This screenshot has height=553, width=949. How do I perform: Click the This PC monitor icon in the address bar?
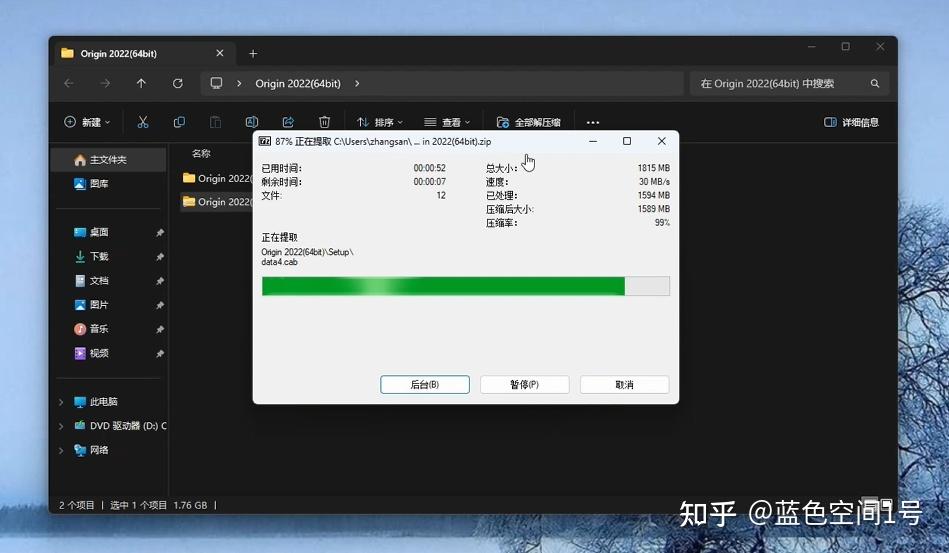pos(216,83)
